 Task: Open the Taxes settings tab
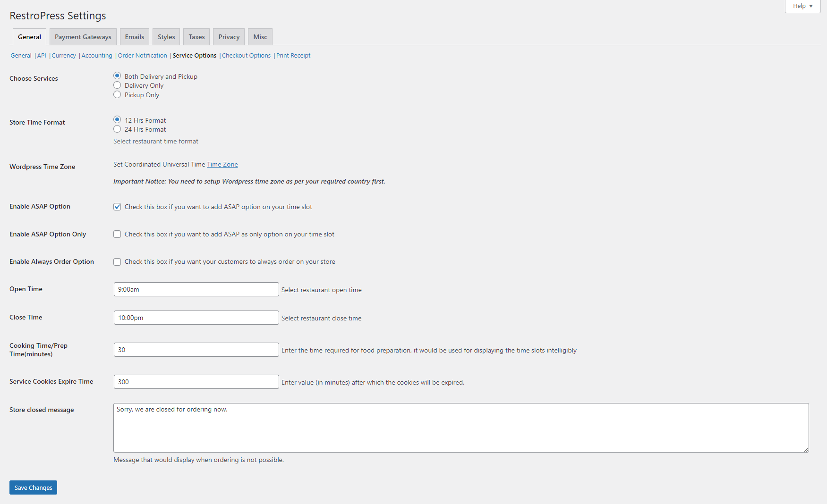(x=196, y=36)
